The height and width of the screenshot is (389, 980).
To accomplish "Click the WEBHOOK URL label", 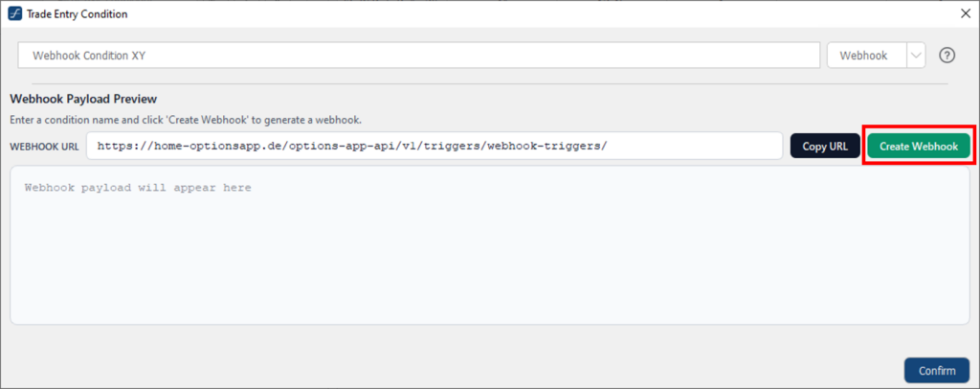I will click(43, 147).
